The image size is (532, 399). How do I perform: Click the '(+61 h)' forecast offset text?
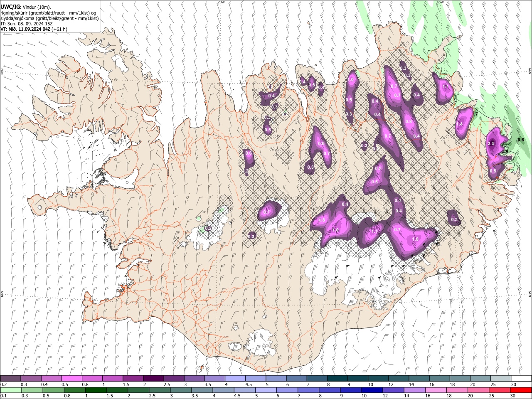[59, 29]
